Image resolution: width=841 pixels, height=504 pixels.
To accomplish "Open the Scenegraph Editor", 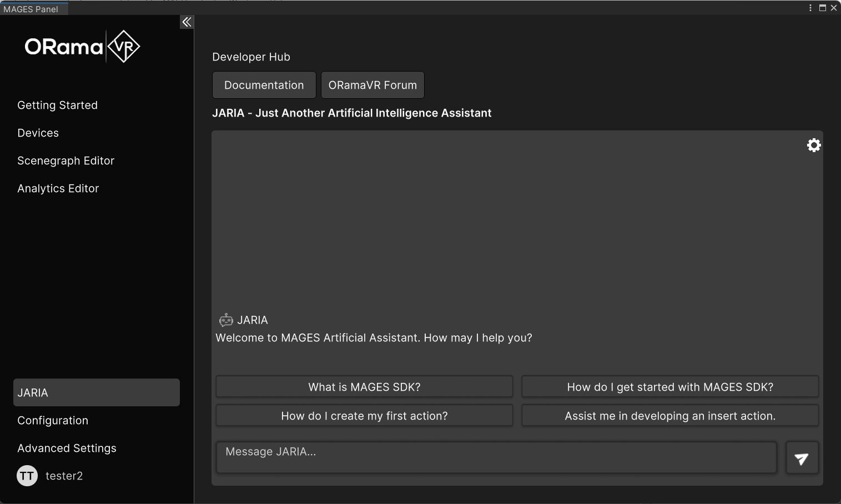I will point(66,160).
